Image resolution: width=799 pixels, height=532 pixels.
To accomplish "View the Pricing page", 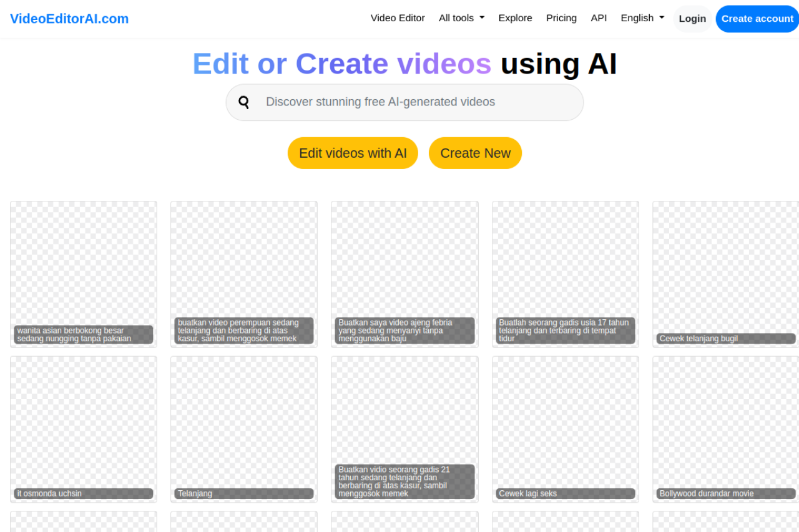I will pos(561,18).
